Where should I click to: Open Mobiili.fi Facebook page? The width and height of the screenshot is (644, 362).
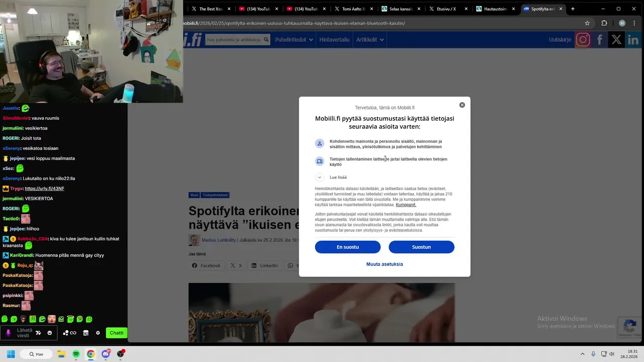600,40
